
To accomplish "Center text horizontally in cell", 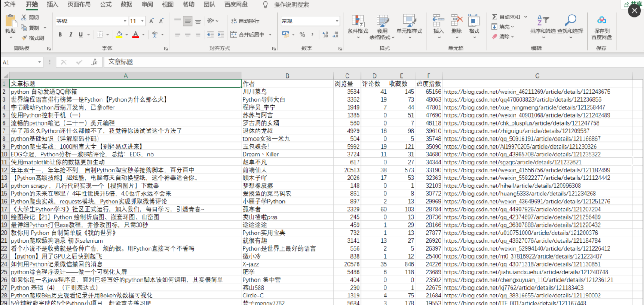I will tap(188, 34).
